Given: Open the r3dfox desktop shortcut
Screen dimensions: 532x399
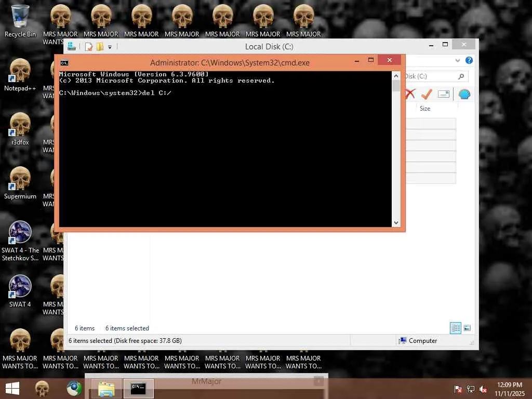Looking at the screenshot, I should coord(20,129).
